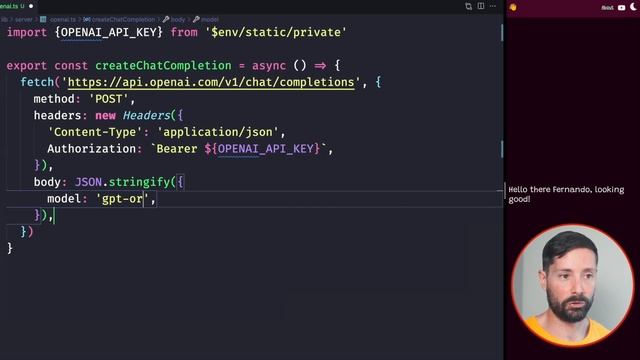Click the import keyword on first line
Image resolution: width=640 pixels, height=360 pixels.
click(x=27, y=32)
